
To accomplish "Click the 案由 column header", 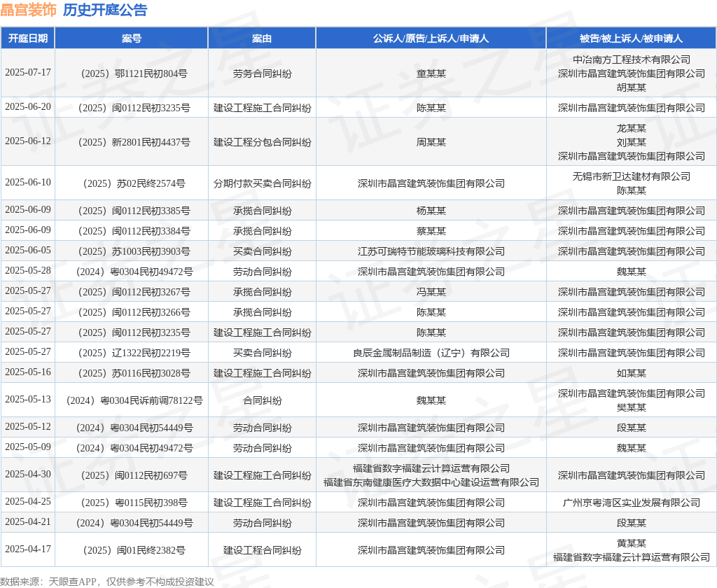I will [x=262, y=38].
